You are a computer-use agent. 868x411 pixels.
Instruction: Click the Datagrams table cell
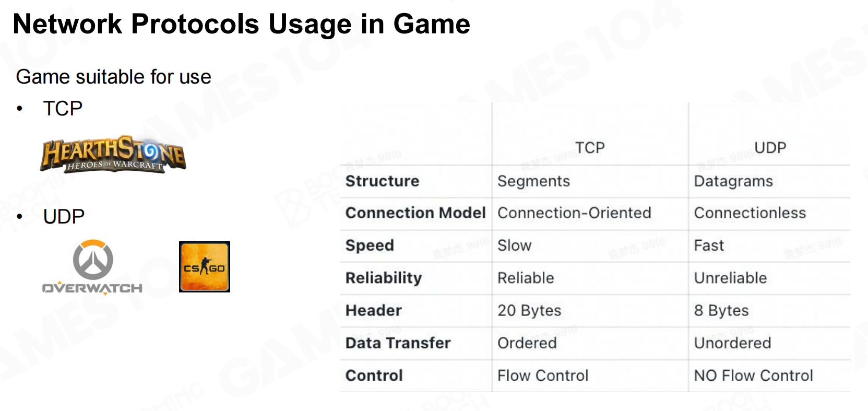click(733, 181)
